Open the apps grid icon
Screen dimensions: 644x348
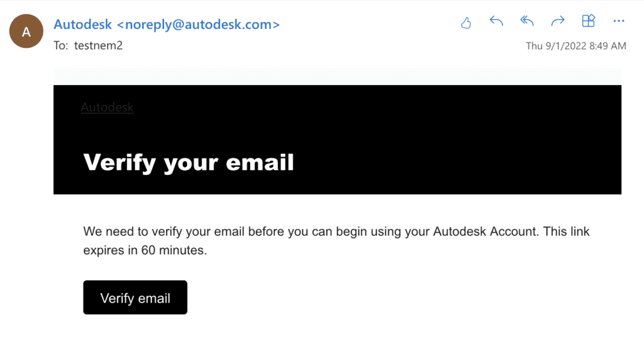point(588,22)
